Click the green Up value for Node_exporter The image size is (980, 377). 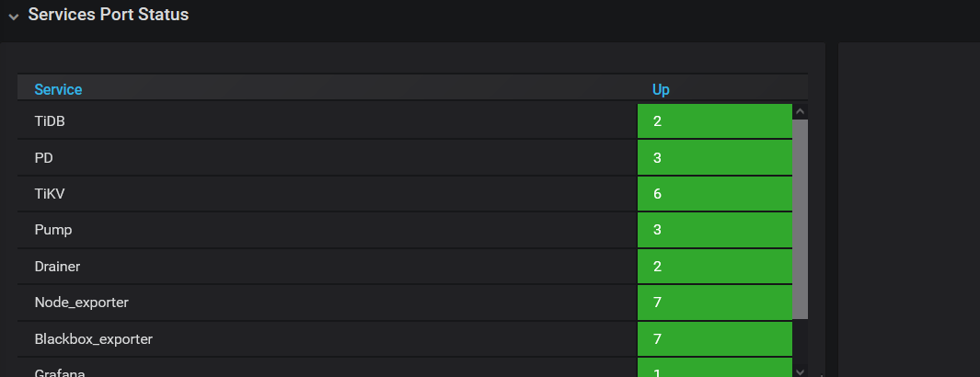coord(714,303)
